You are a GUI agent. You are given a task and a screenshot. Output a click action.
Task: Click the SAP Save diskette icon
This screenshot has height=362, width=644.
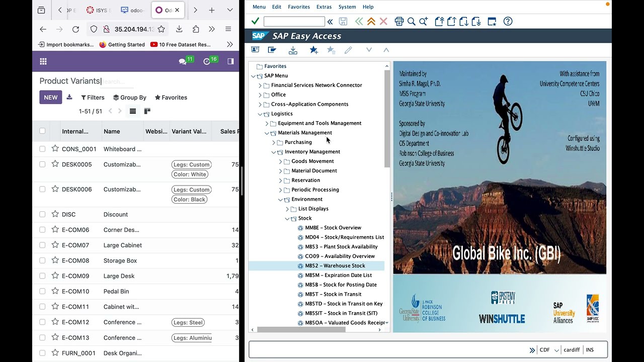pyautogui.click(x=343, y=21)
